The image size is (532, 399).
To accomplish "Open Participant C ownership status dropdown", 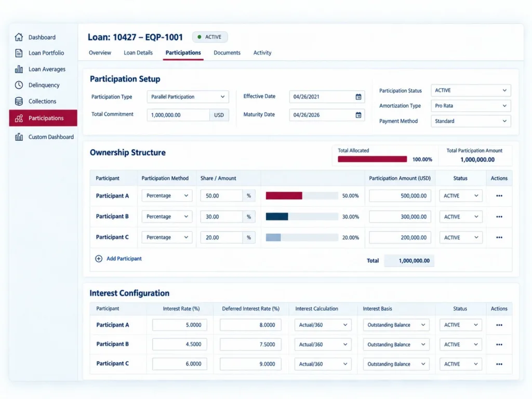I will (x=461, y=237).
